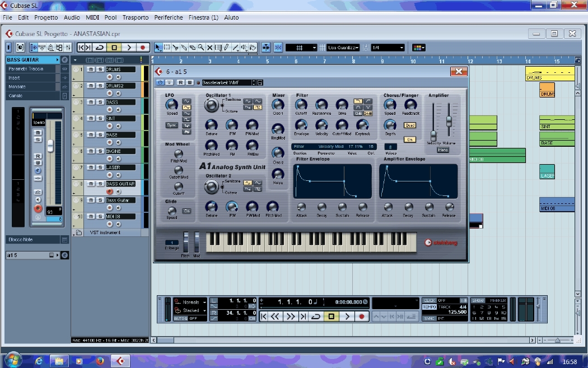
Task: Open the 1/4 quantize value dropdown
Action: [388, 48]
